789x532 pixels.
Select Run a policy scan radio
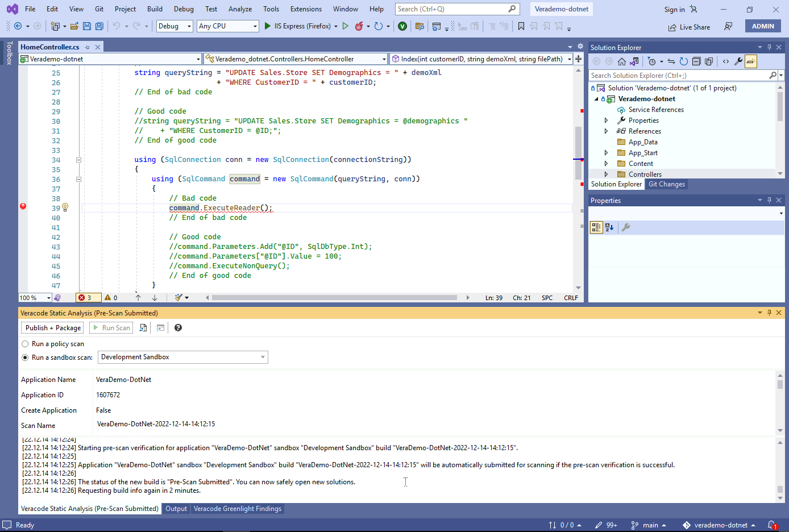click(x=25, y=344)
